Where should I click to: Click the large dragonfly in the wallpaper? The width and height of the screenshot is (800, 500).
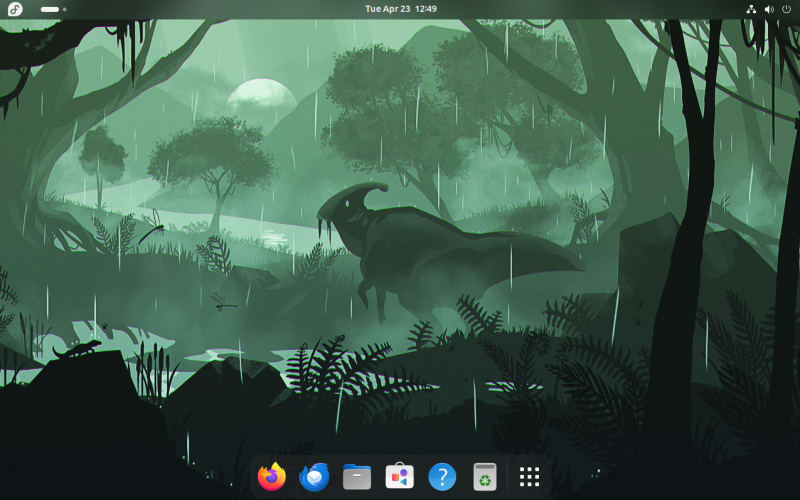tap(152, 228)
